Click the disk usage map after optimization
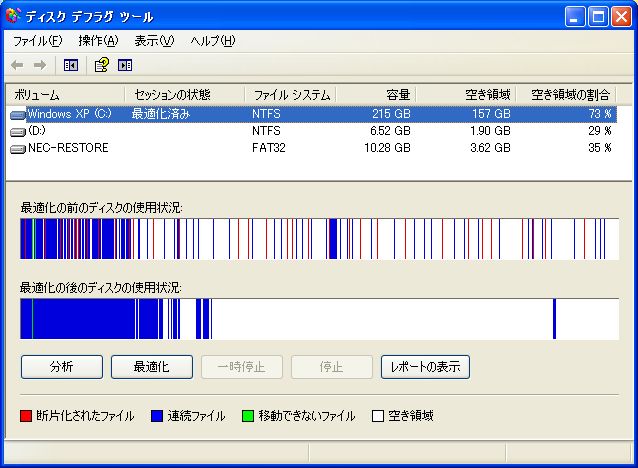 (319, 319)
